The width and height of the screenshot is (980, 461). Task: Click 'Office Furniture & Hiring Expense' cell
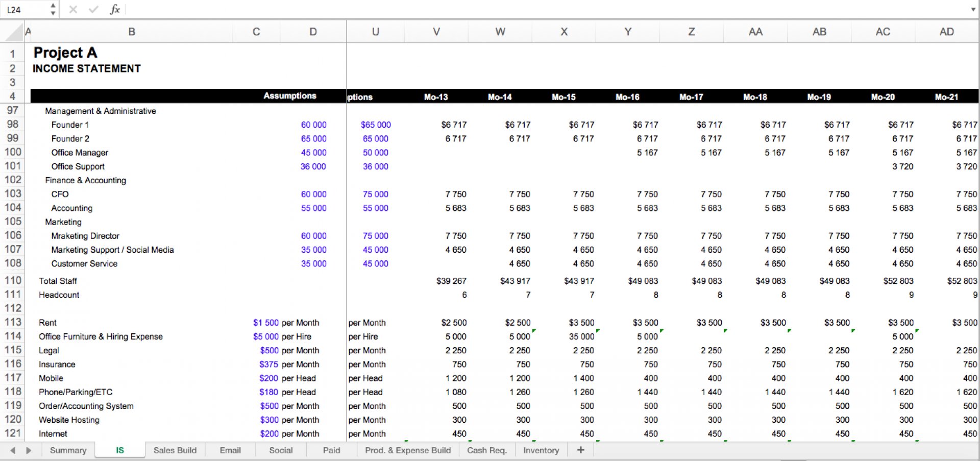[x=101, y=336]
